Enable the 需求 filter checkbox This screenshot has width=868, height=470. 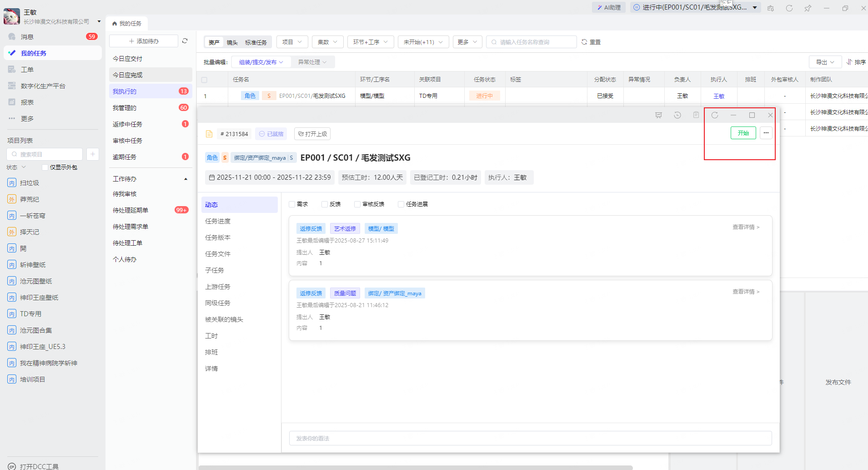(x=292, y=204)
